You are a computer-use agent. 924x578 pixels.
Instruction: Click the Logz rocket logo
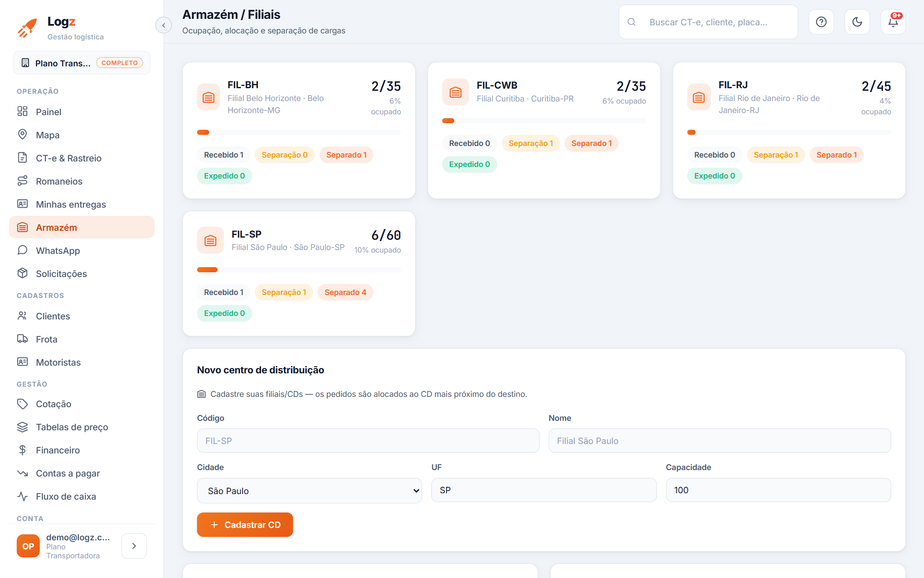tap(27, 28)
